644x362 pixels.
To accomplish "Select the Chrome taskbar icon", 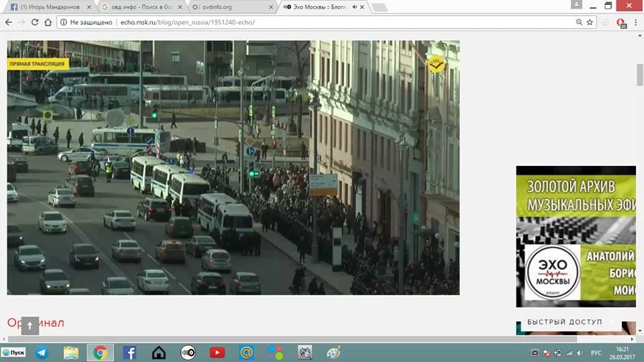I will click(x=100, y=353).
